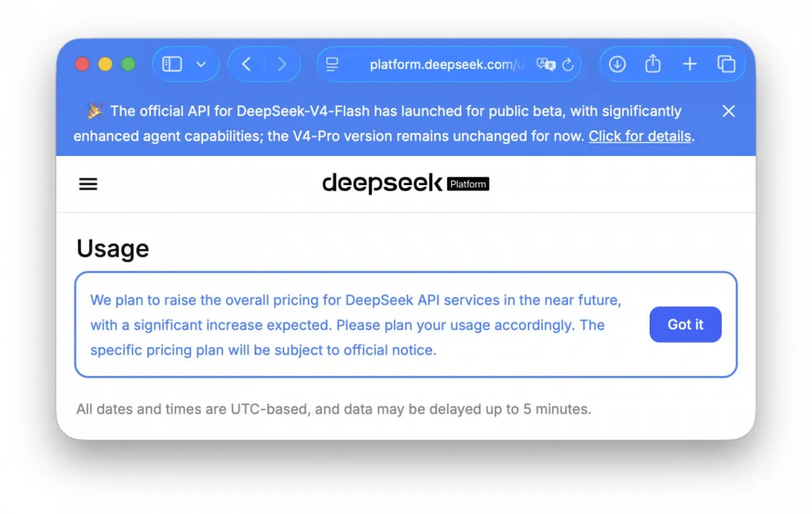
Task: Close the window with red button
Action: [82, 64]
